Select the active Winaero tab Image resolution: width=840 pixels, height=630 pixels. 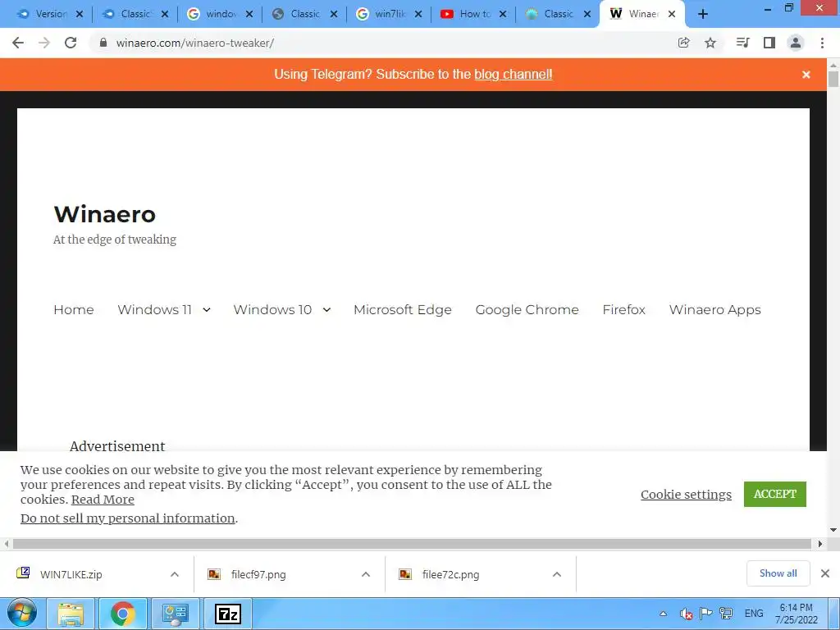pos(641,15)
